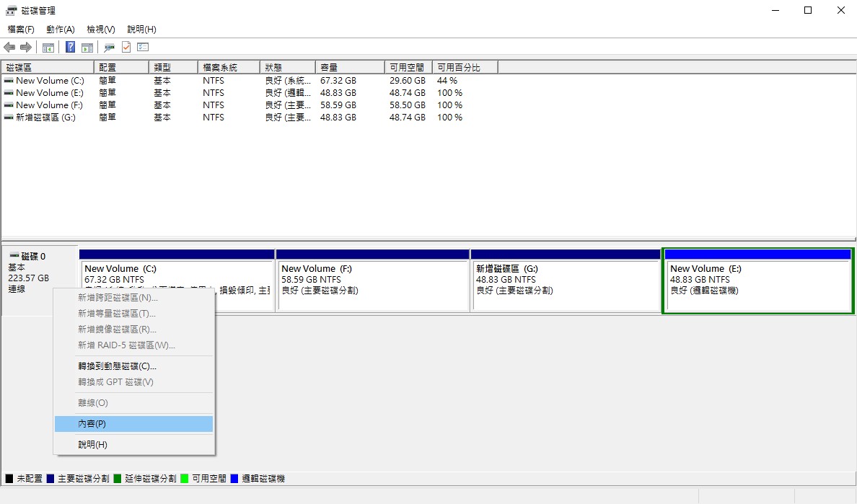Toggle the show/hide console tree toolbar icon
This screenshot has width=857, height=504.
coord(48,47)
